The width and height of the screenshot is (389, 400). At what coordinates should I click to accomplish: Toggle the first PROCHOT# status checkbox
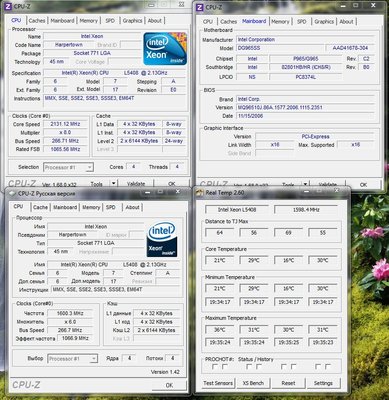(215, 367)
